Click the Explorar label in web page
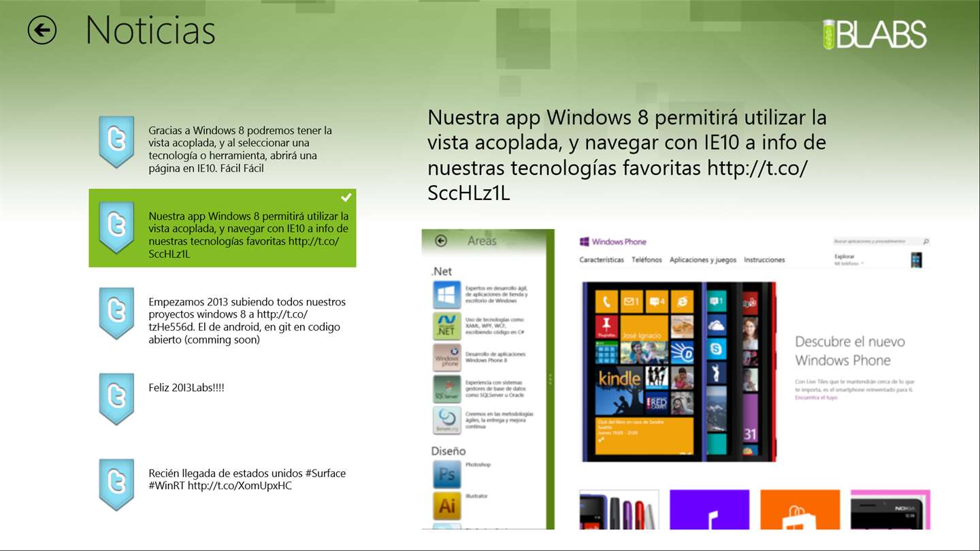This screenshot has width=980, height=551. pyautogui.click(x=845, y=256)
